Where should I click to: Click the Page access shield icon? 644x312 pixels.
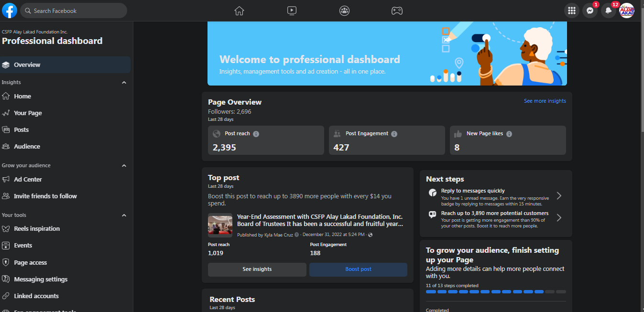point(6,262)
